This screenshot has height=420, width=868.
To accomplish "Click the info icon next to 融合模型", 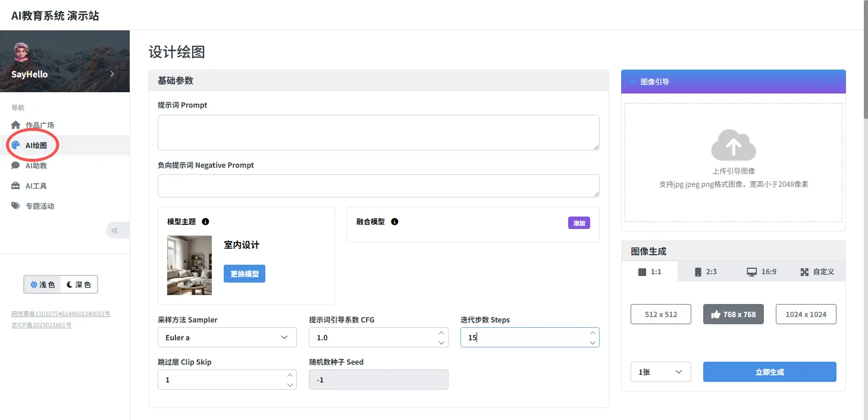I will [x=394, y=222].
